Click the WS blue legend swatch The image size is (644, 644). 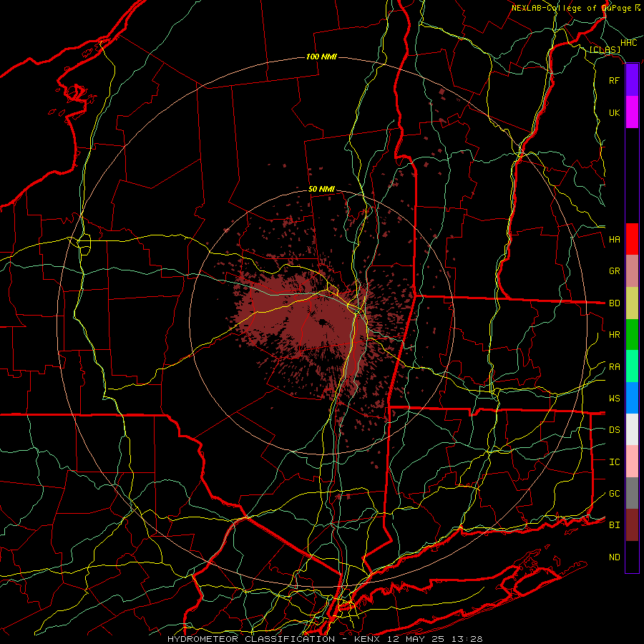point(632,398)
